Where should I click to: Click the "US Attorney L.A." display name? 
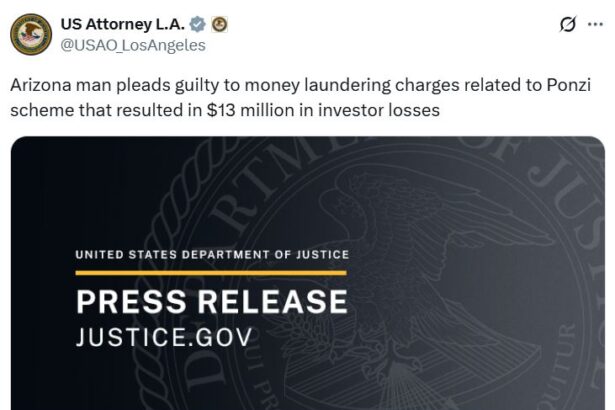124,24
